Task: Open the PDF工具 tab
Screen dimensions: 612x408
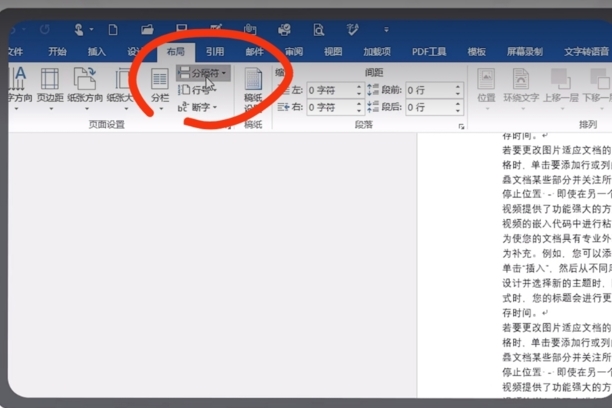Action: 429,52
